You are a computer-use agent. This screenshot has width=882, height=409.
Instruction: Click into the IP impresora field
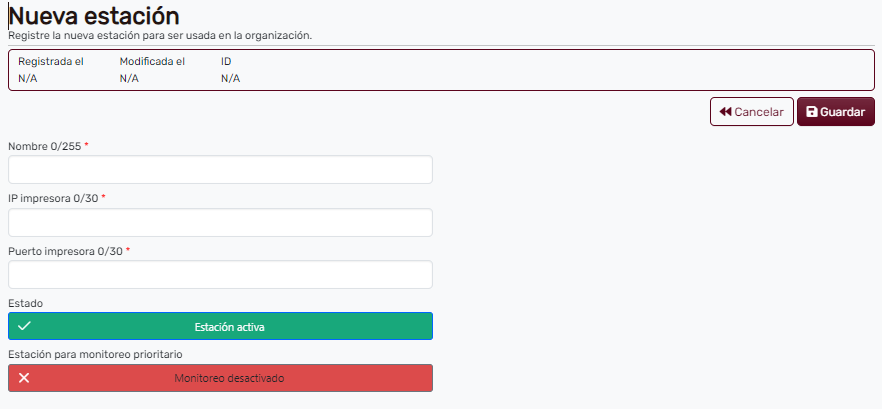[x=220, y=222]
